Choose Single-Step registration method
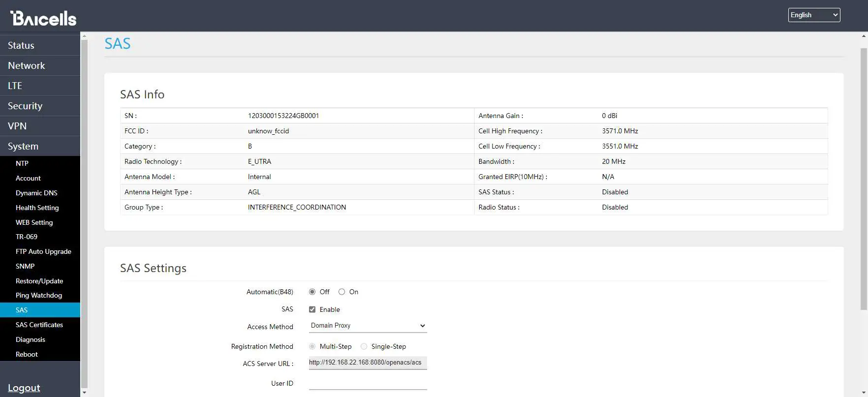The height and width of the screenshot is (397, 868). (364, 346)
